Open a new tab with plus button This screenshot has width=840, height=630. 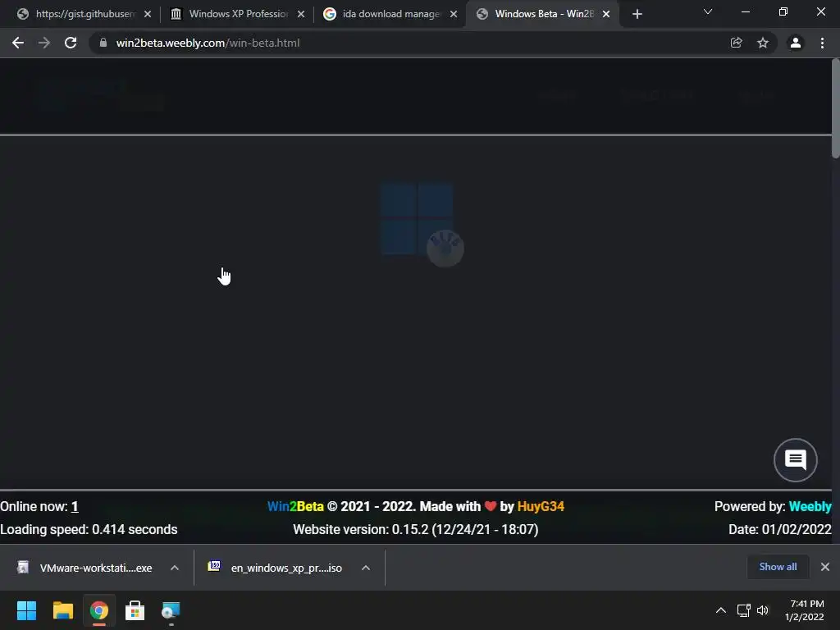(637, 14)
